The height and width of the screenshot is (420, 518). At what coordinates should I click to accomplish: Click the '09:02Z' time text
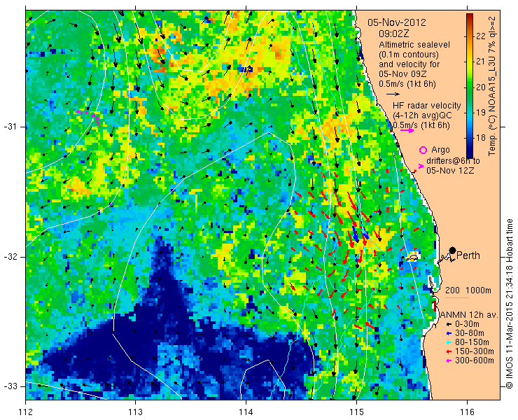(x=394, y=34)
